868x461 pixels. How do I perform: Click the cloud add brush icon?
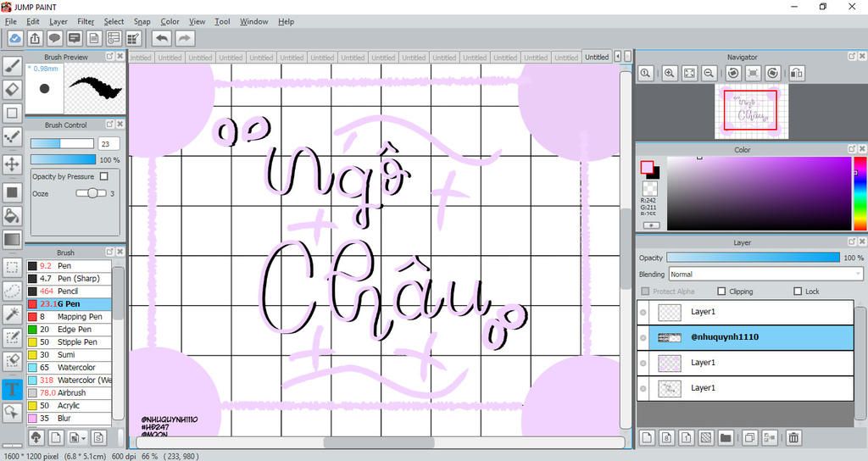tap(36, 438)
